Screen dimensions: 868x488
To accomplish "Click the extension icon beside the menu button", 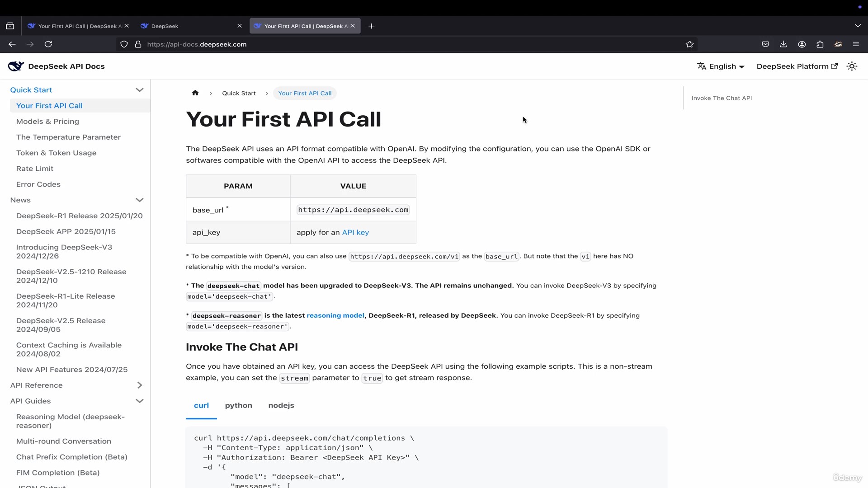I will pos(838,44).
